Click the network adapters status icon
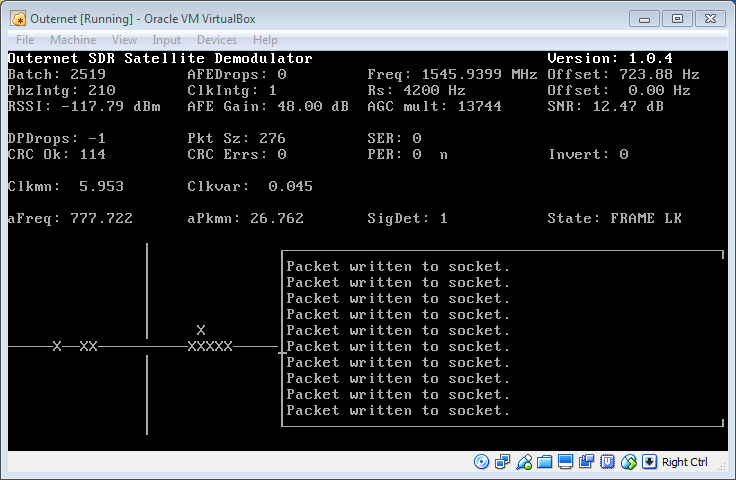The width and height of the screenshot is (736, 480). click(502, 462)
